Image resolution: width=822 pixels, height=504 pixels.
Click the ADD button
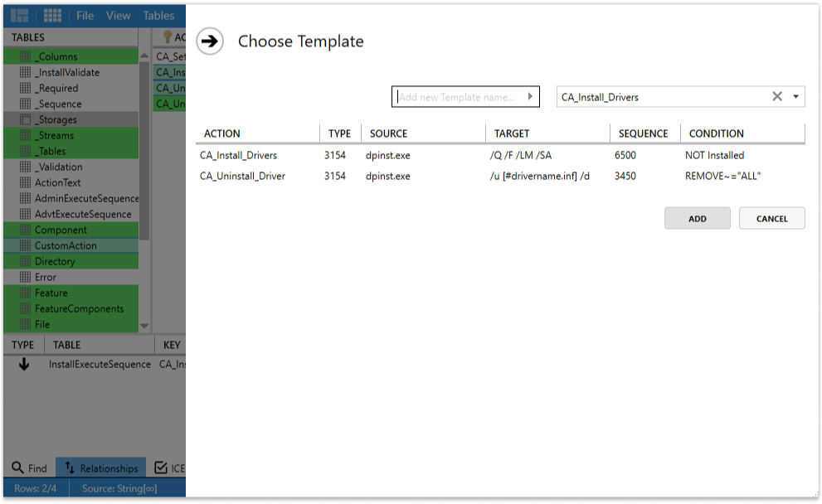pos(698,218)
